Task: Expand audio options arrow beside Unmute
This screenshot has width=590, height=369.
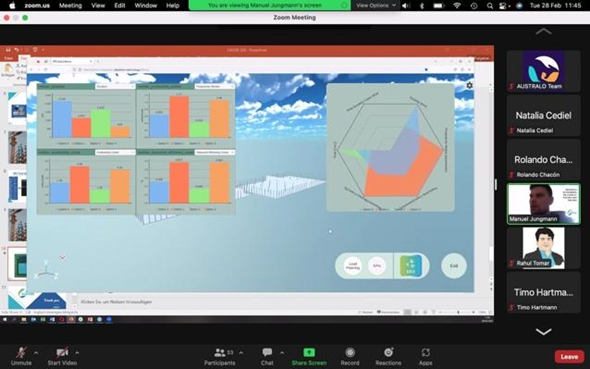Action: tap(36, 353)
